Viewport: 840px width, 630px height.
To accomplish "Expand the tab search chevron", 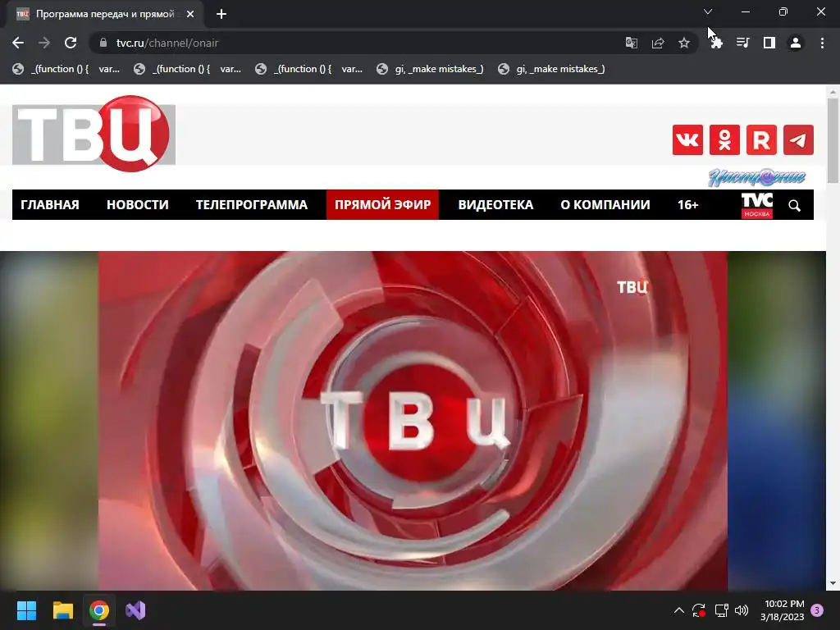I will tap(708, 11).
